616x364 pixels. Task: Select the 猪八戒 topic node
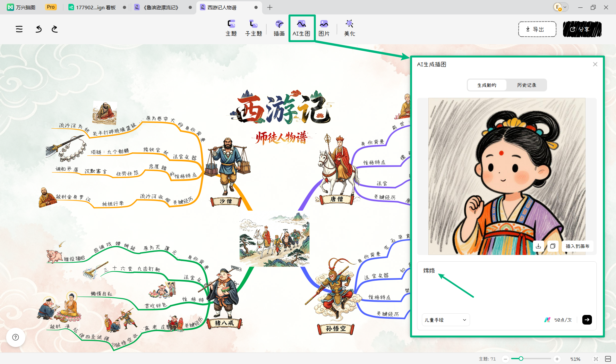(x=224, y=323)
